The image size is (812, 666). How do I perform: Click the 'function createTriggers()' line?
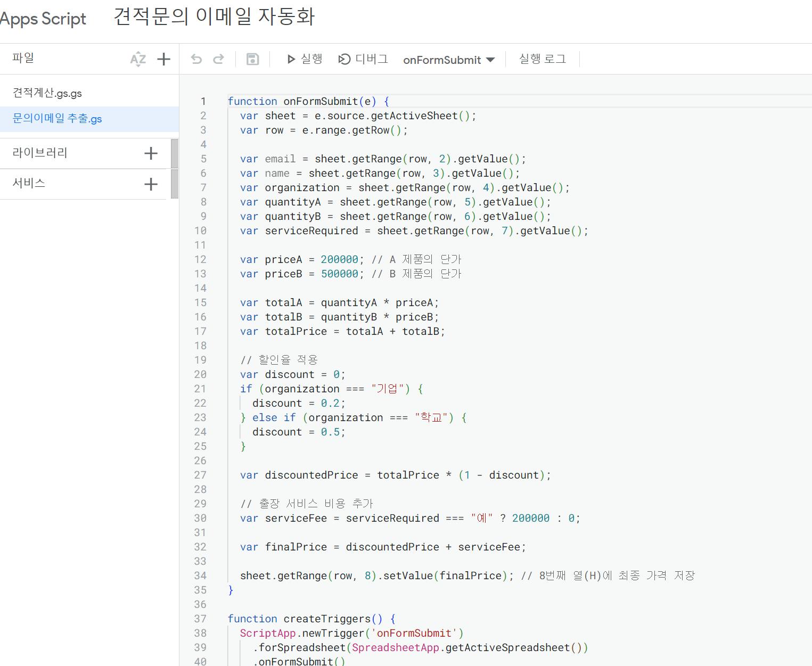[x=311, y=619]
